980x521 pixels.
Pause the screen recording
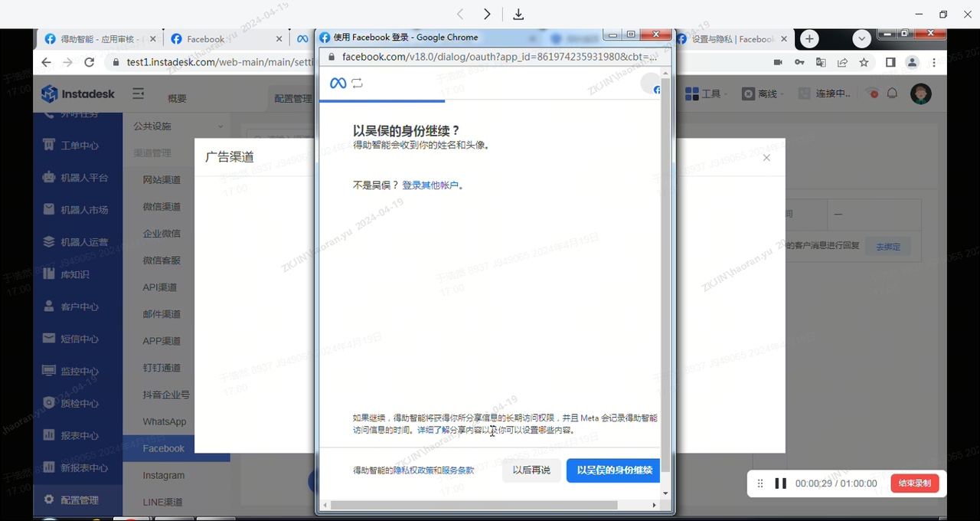click(x=780, y=483)
